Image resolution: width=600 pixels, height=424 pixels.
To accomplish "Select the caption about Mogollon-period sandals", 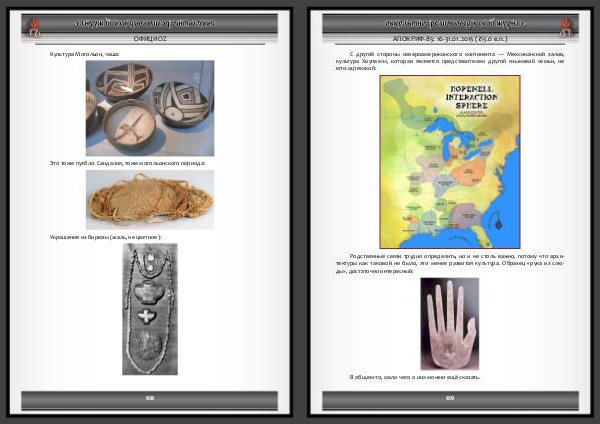I will (127, 162).
